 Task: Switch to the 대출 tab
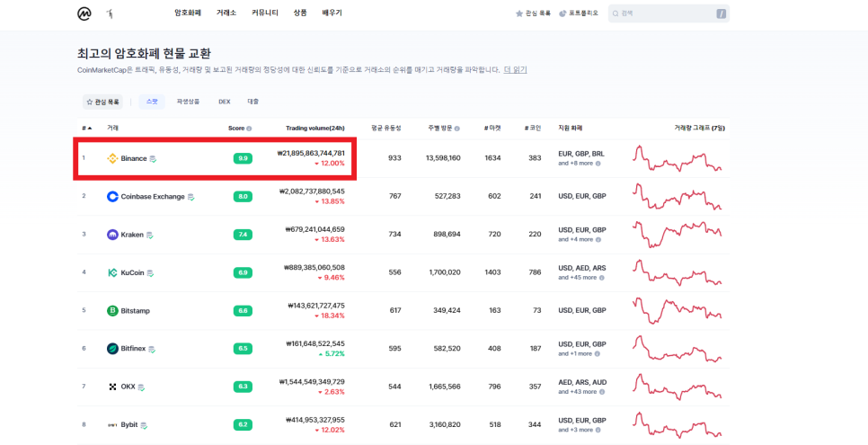(x=253, y=102)
